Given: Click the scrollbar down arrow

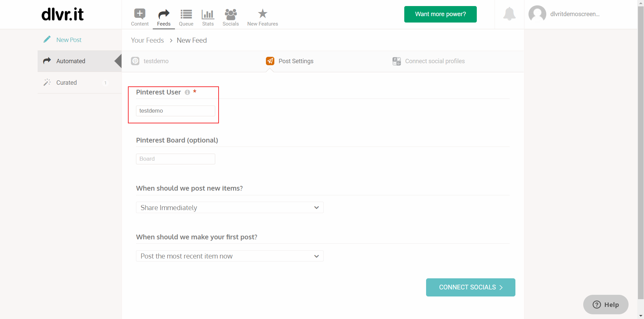Looking at the screenshot, I should point(641,316).
